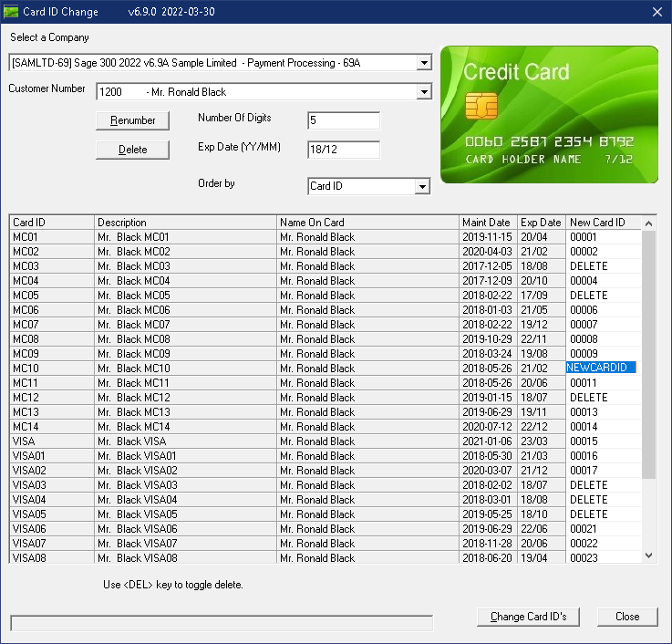
Task: Click the VISA04 row DELETE cell
Action: pos(604,500)
